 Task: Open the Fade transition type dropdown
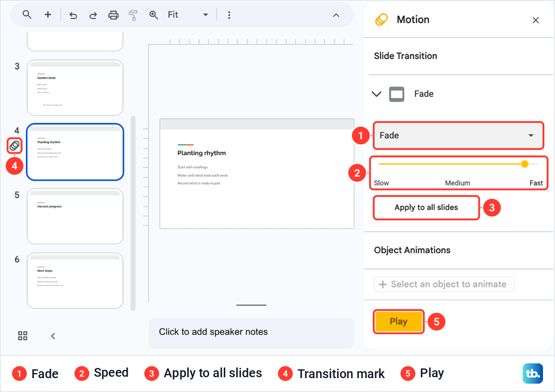pyautogui.click(x=458, y=135)
